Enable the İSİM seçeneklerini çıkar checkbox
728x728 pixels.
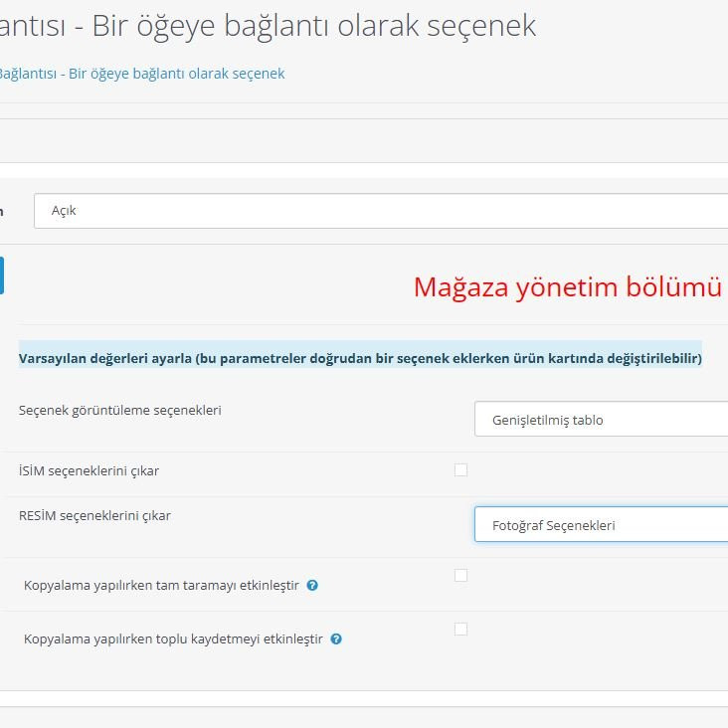click(x=461, y=469)
